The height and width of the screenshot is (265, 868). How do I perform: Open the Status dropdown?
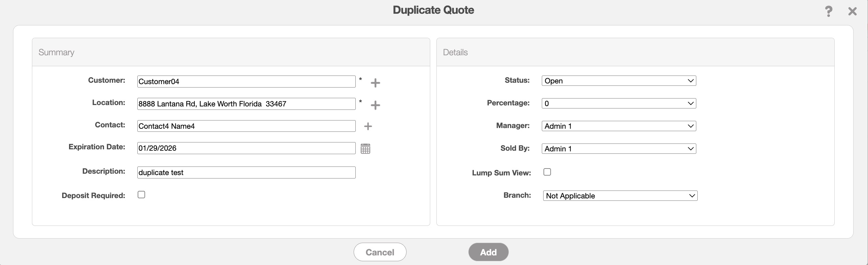tap(618, 81)
